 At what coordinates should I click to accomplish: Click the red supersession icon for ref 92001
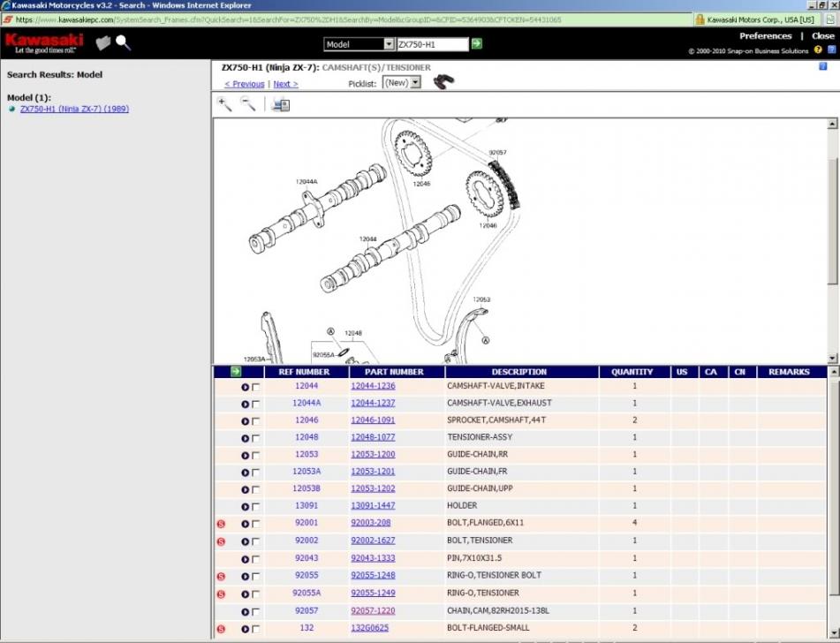(221, 524)
